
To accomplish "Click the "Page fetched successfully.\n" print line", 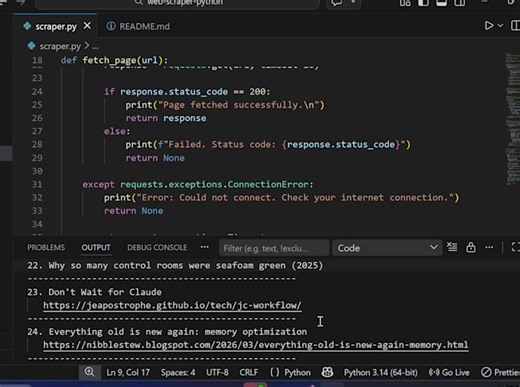I will (x=225, y=105).
